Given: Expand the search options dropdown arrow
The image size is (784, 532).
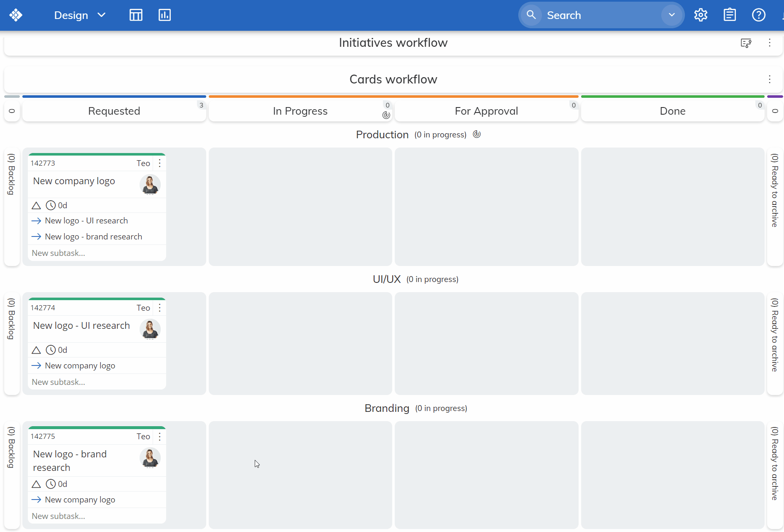Looking at the screenshot, I should pyautogui.click(x=671, y=15).
